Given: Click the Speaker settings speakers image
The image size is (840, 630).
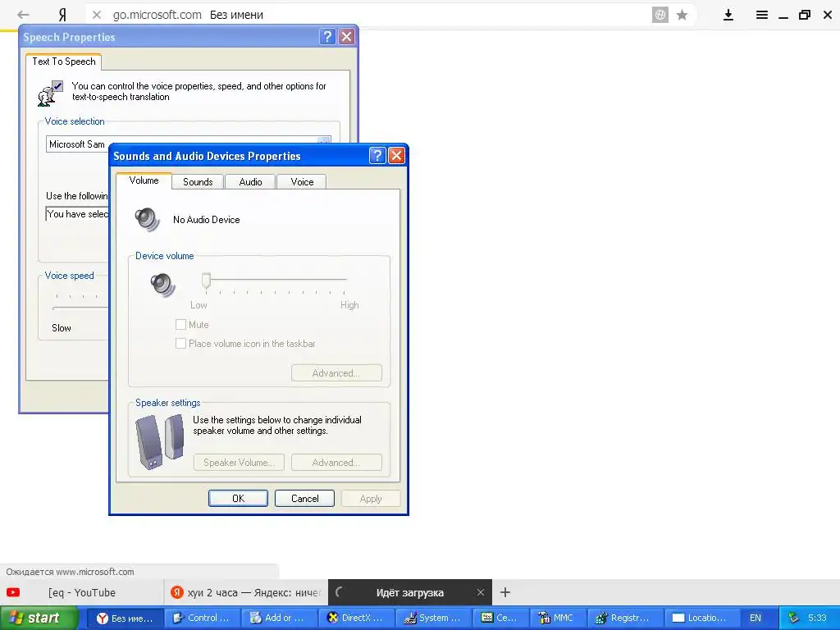Looking at the screenshot, I should 160,441.
